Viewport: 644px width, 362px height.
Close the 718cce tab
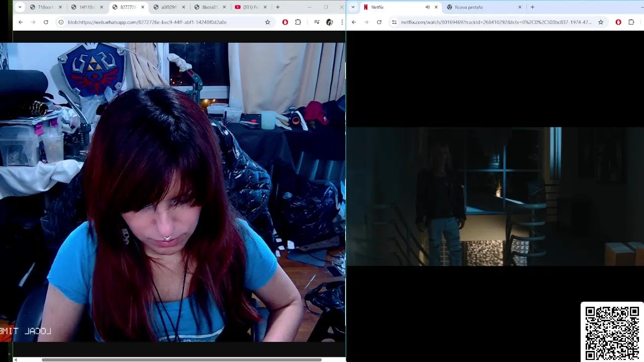click(x=60, y=7)
